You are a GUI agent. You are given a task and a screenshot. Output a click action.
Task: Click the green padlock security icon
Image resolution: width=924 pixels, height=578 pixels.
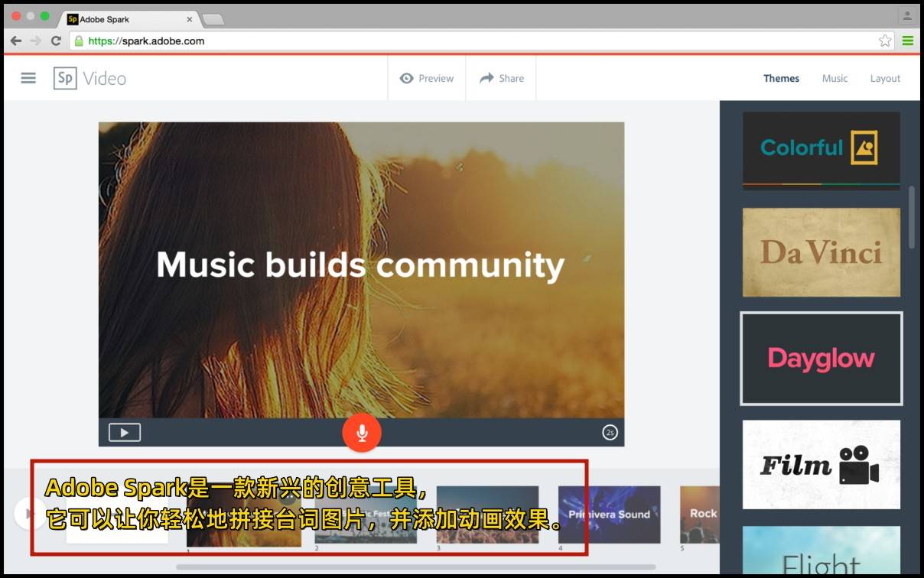79,41
